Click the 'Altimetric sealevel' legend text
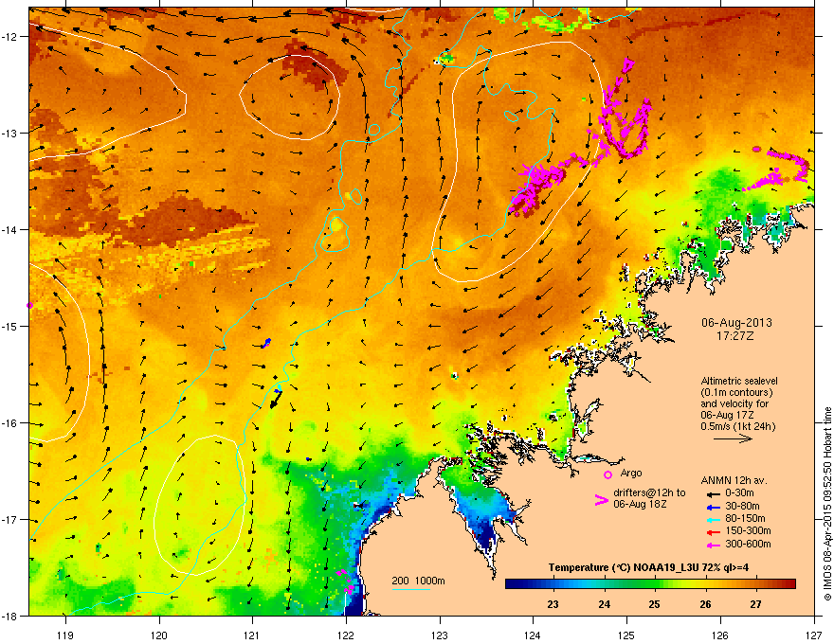 (739, 381)
